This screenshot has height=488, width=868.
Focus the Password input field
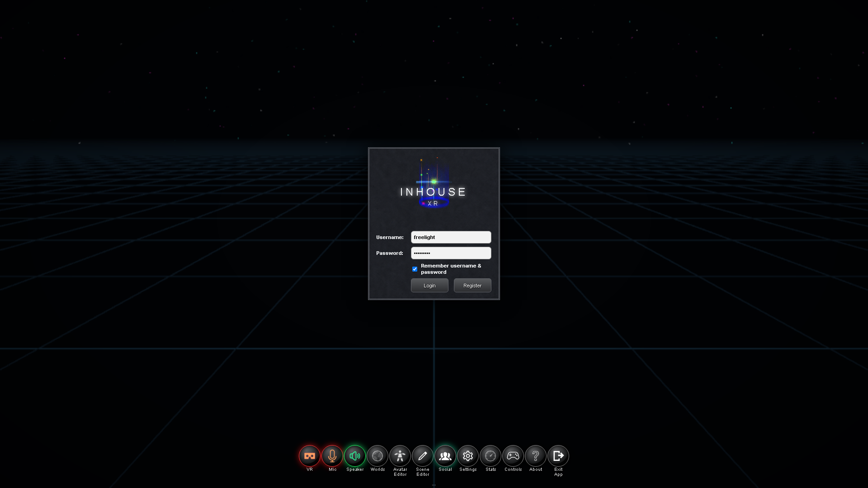[451, 253]
